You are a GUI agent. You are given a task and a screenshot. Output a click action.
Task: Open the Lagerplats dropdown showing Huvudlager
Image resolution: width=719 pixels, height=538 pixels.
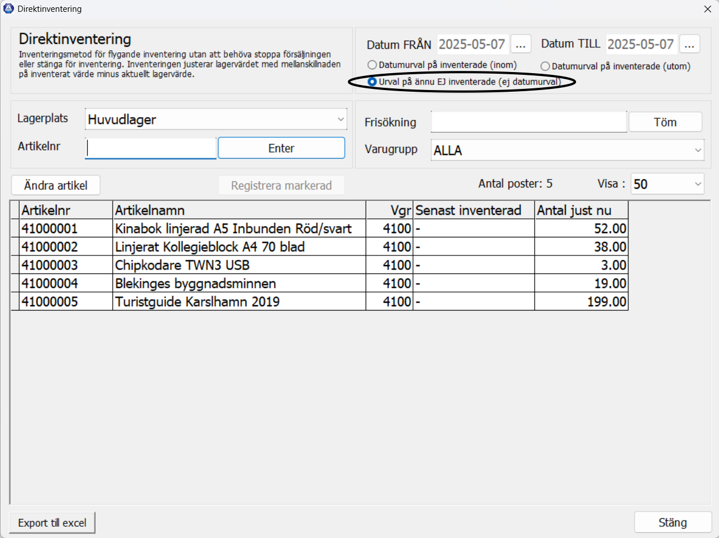pyautogui.click(x=216, y=119)
